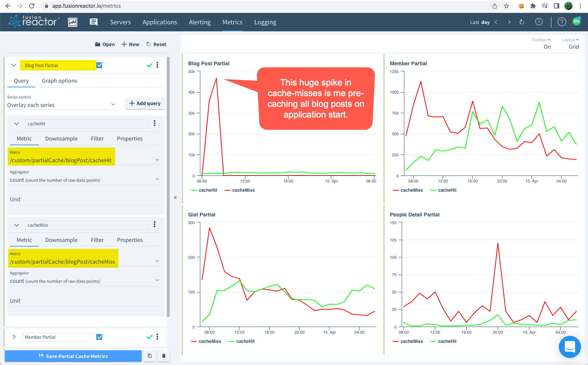
Task: Collapse the left sidebar panel arrow
Action: (x=175, y=198)
